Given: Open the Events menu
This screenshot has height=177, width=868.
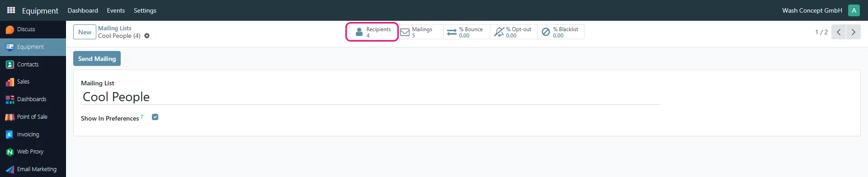Looking at the screenshot, I should point(116,10).
